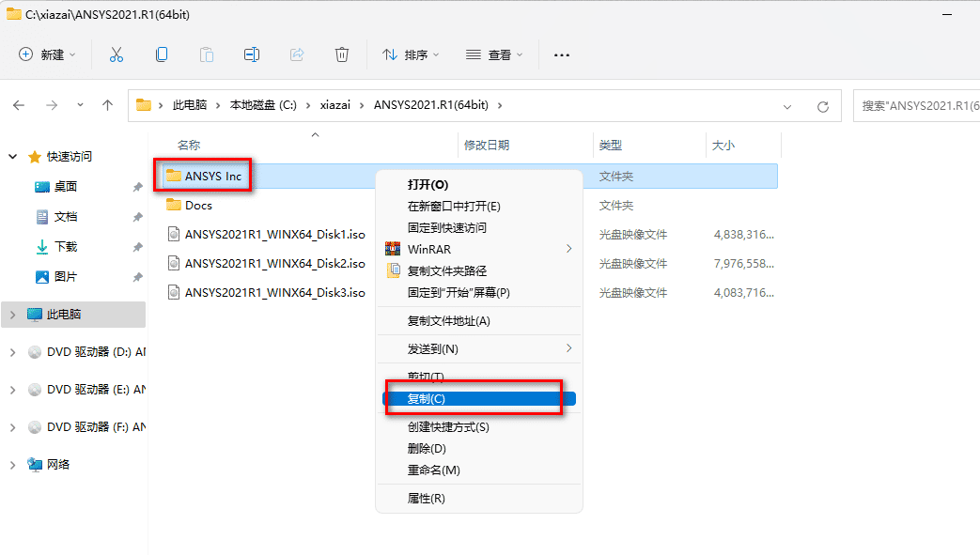Click the Copy icon in toolbar

(x=162, y=54)
